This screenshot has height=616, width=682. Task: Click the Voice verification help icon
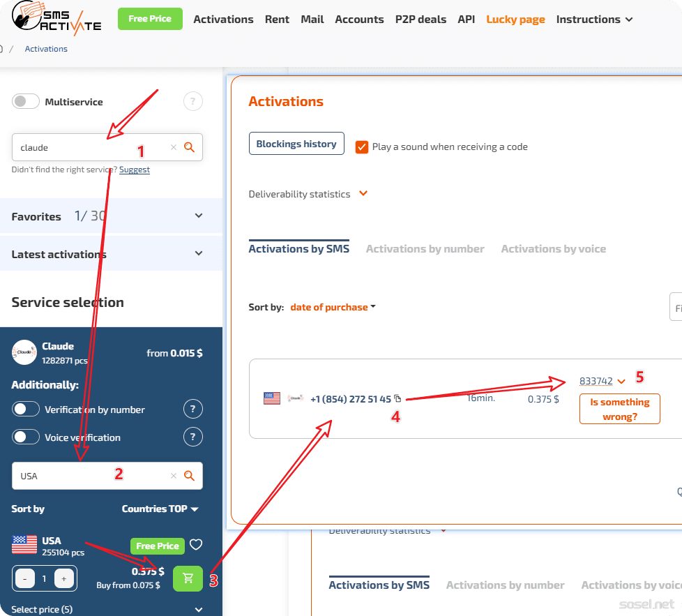[193, 437]
